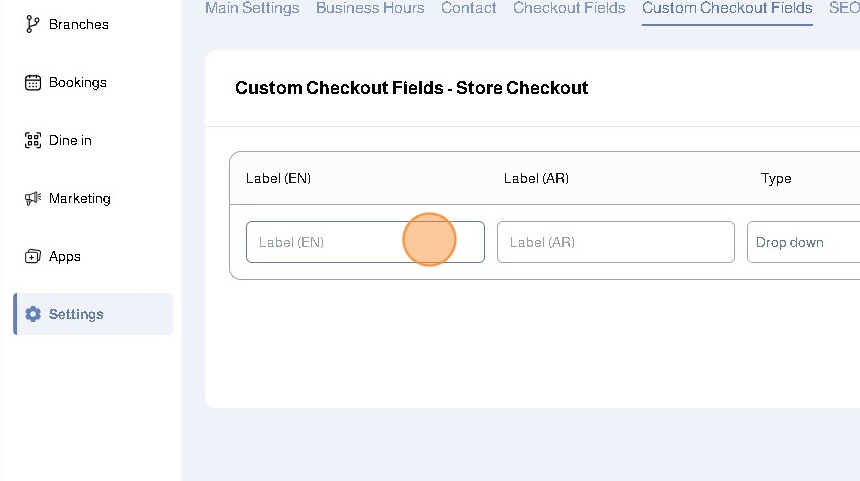This screenshot has height=481, width=860.
Task: Go to Marketing via its text label
Action: [x=80, y=198]
